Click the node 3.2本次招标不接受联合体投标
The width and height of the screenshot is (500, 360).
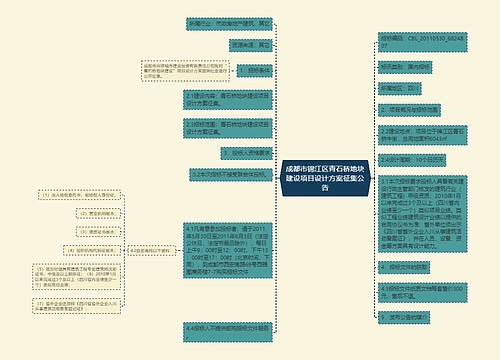(x=231, y=175)
